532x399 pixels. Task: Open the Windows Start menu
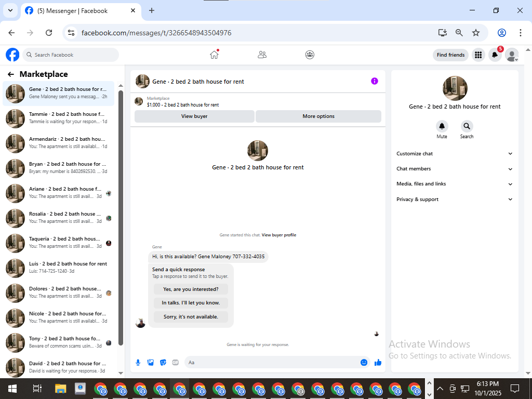12,389
